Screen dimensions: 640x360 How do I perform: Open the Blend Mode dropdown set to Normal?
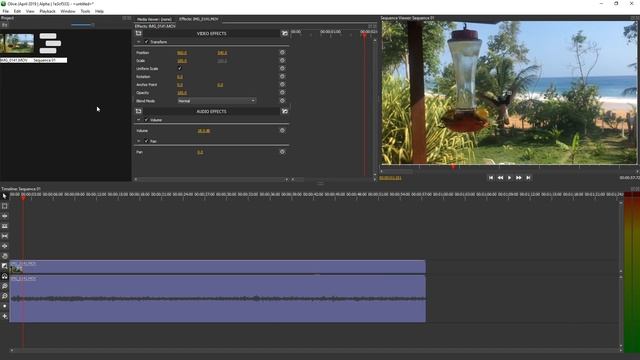(x=217, y=101)
